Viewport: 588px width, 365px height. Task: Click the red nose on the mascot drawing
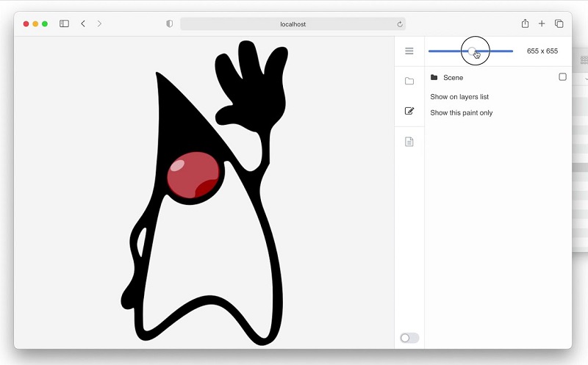point(193,176)
